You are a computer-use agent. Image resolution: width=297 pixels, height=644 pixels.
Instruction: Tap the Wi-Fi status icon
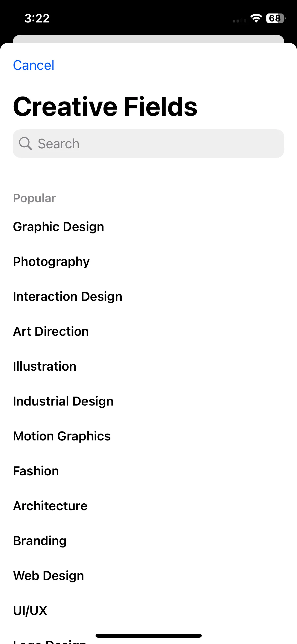tap(256, 18)
